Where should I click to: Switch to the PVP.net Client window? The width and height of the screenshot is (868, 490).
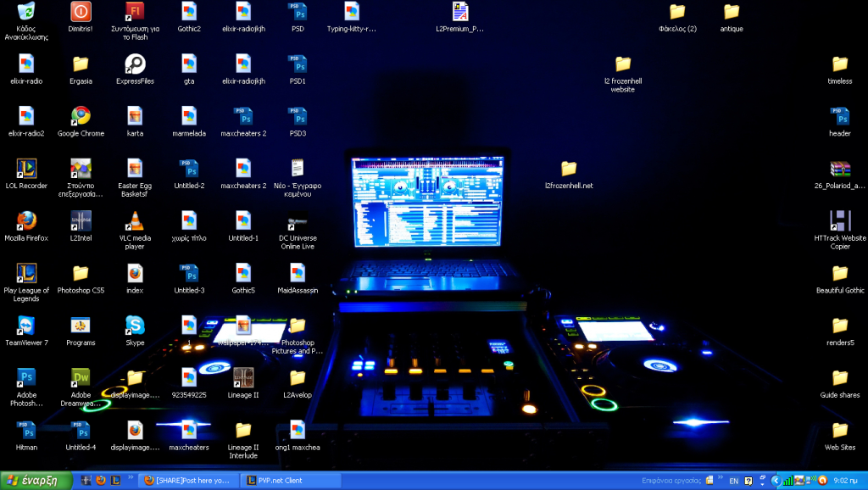pos(288,480)
